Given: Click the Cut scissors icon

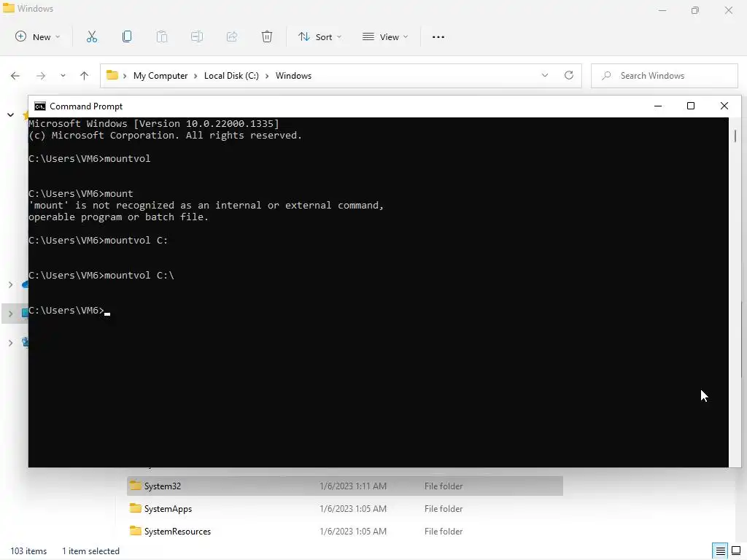Looking at the screenshot, I should 92,37.
